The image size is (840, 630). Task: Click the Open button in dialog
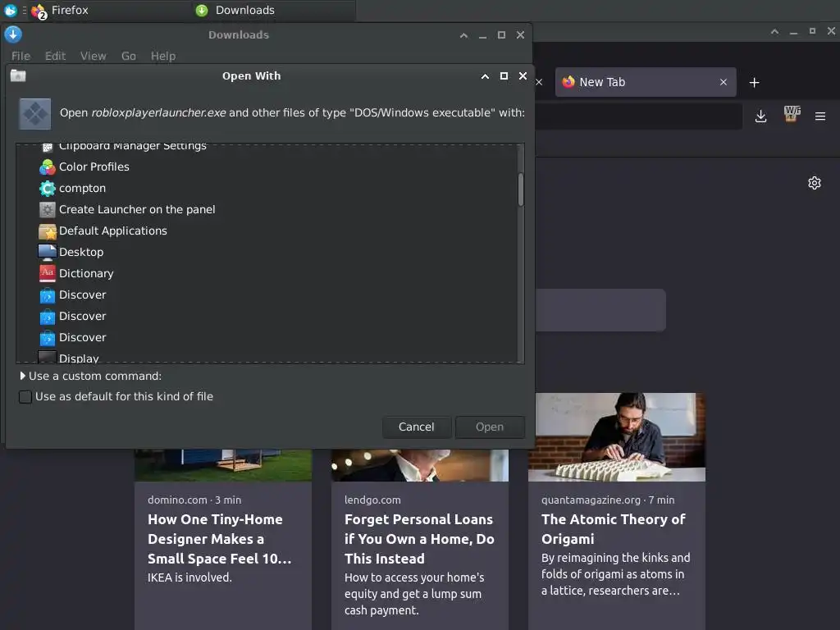pos(490,427)
